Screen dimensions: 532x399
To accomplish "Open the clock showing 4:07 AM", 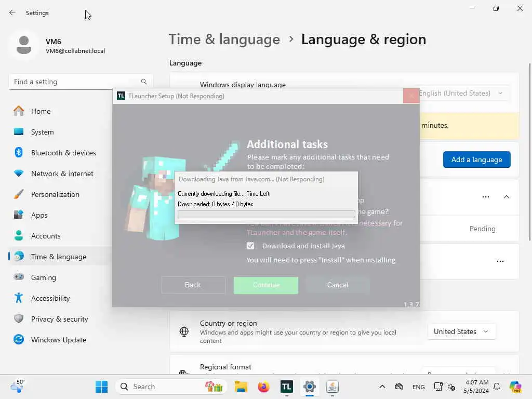I will [x=476, y=387].
